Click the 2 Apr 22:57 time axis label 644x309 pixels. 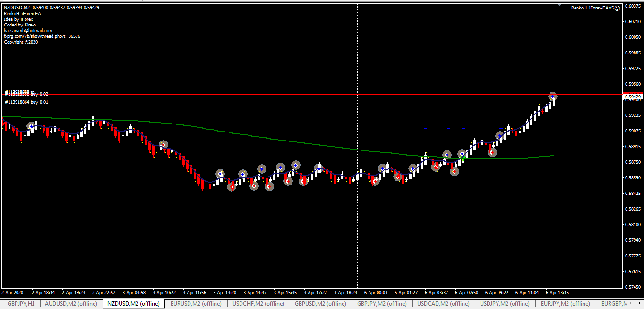104,293
